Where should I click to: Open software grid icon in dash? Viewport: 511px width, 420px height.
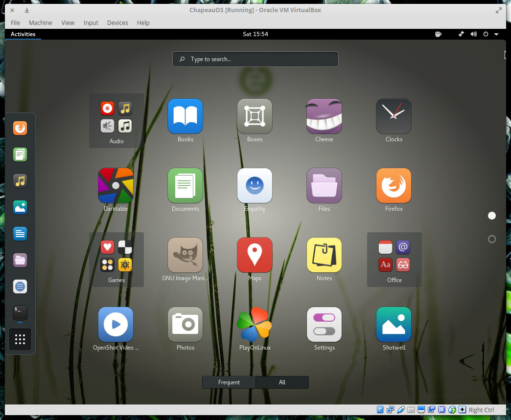click(x=20, y=287)
